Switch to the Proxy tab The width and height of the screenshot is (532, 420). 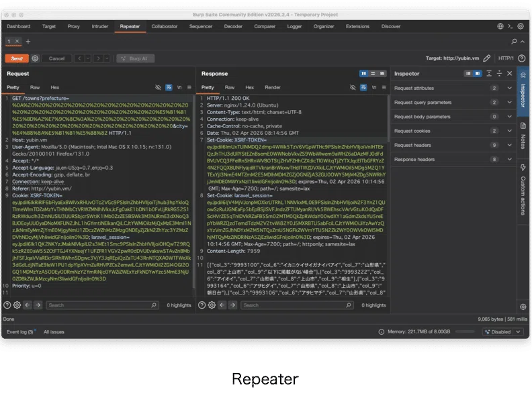[x=73, y=26]
